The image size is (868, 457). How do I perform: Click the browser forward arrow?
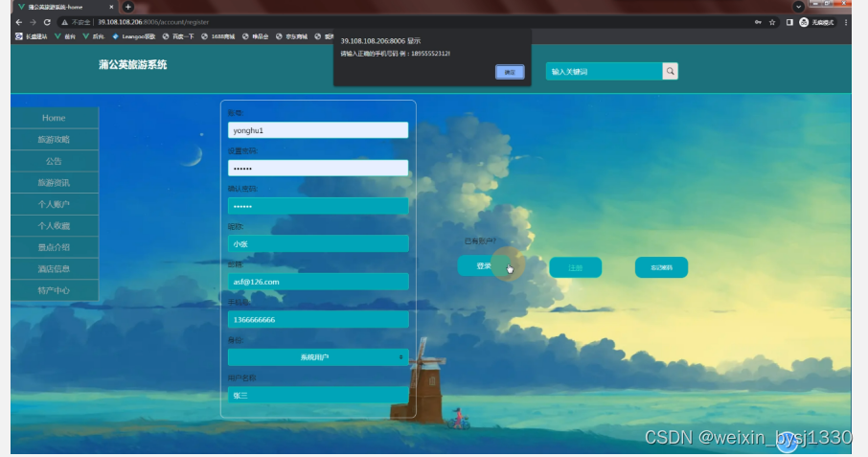coord(33,22)
